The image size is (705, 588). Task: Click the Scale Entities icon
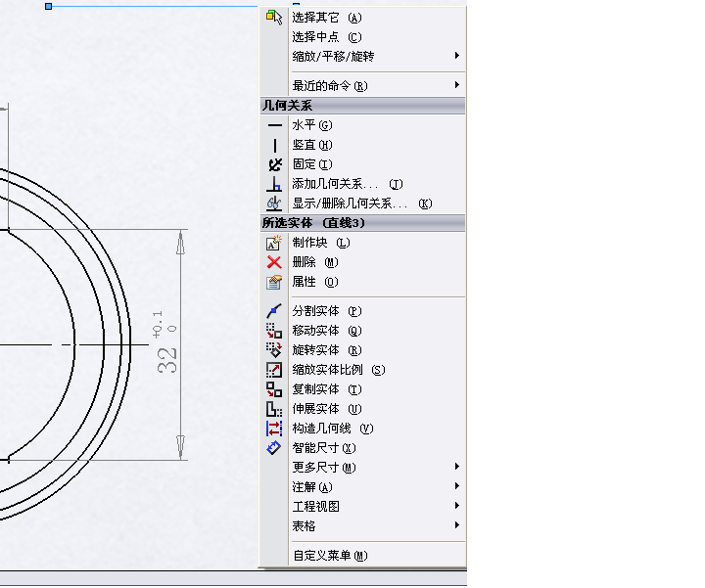(x=274, y=370)
